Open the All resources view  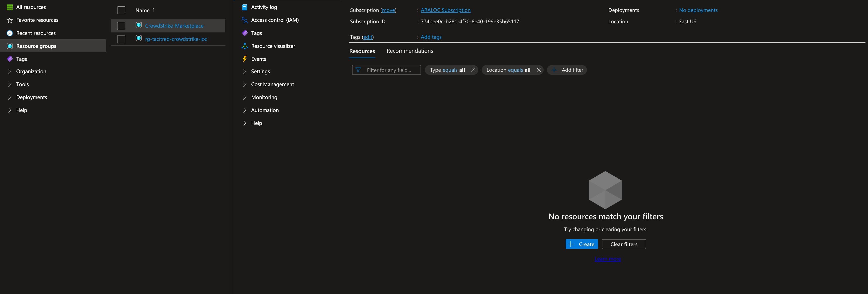tap(31, 7)
